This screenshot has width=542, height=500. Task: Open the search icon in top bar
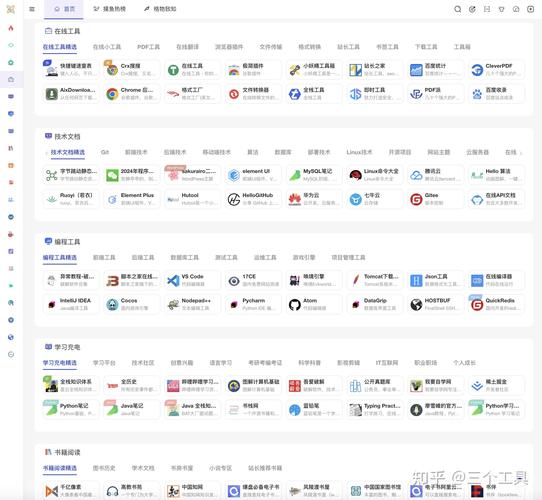point(457,9)
